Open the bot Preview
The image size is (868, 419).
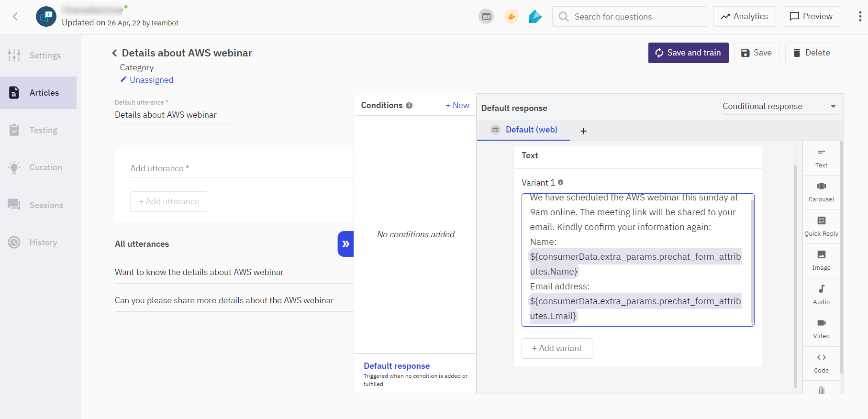pyautogui.click(x=812, y=17)
